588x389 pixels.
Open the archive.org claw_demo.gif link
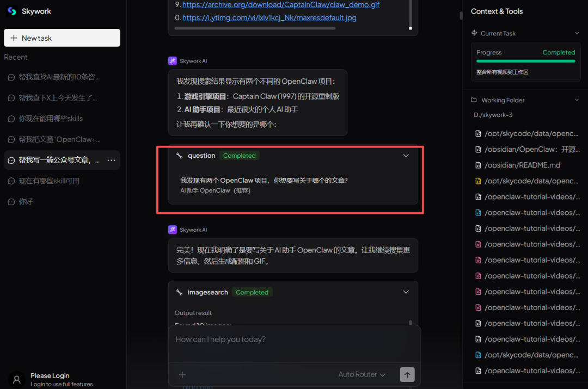coord(281,5)
